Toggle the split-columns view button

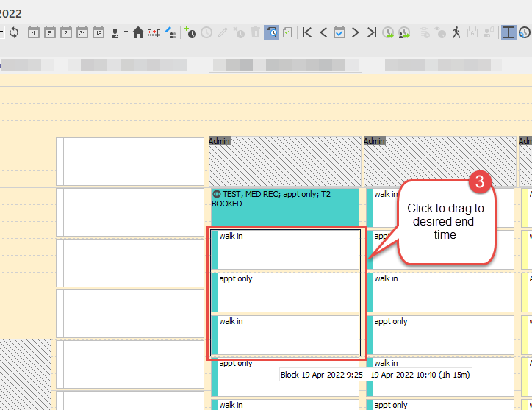pyautogui.click(x=508, y=32)
